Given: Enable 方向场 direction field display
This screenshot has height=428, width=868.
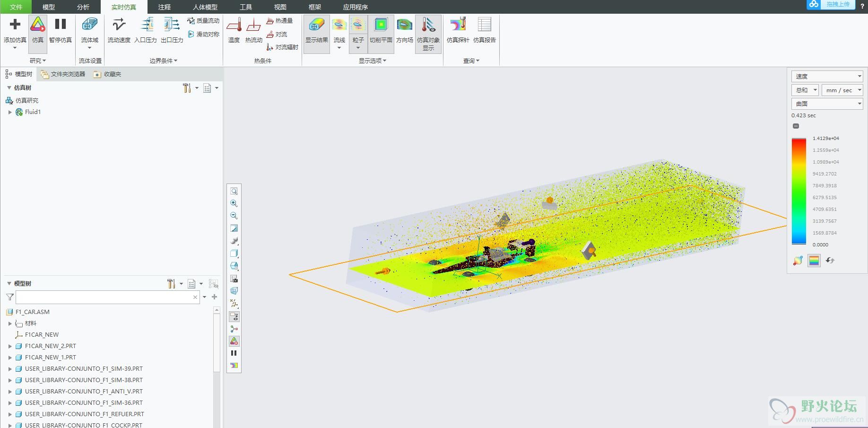Looking at the screenshot, I should coord(405,30).
